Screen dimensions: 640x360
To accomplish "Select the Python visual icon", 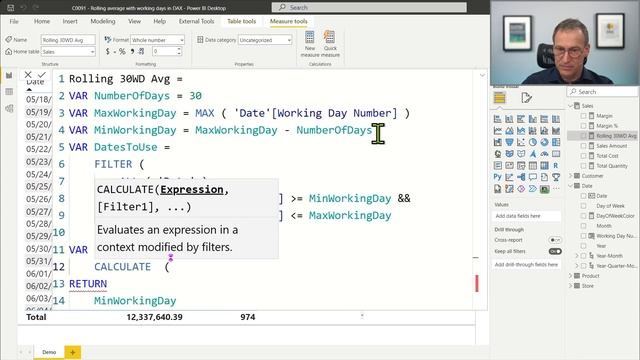I will (498, 177).
